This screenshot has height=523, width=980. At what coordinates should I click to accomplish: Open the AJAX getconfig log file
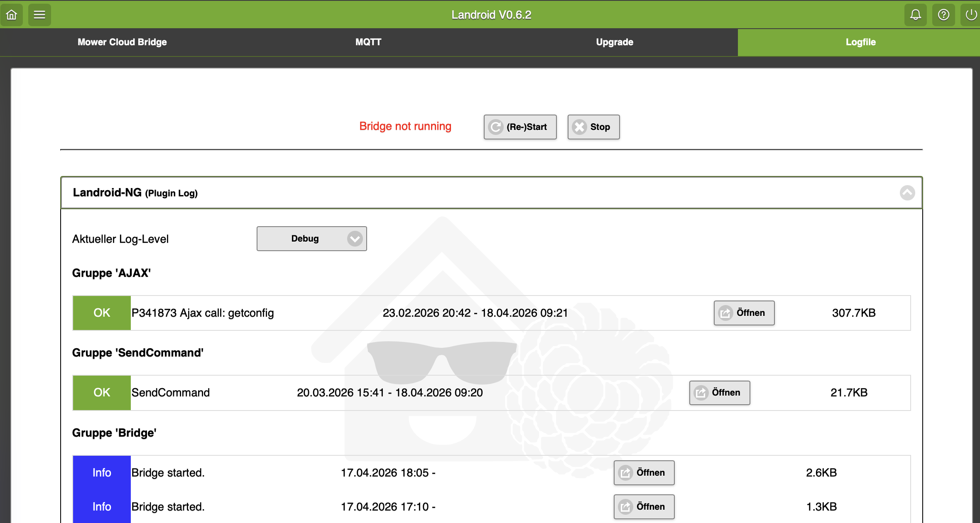(744, 313)
